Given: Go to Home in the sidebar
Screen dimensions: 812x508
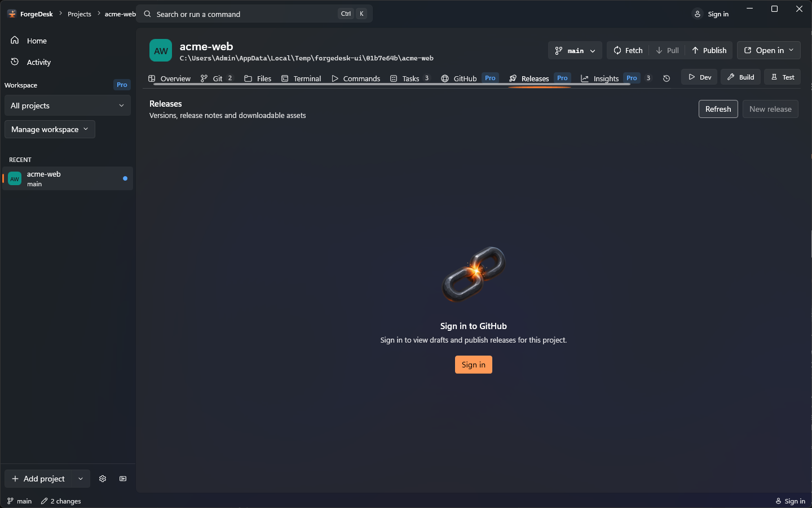Looking at the screenshot, I should (x=68, y=41).
